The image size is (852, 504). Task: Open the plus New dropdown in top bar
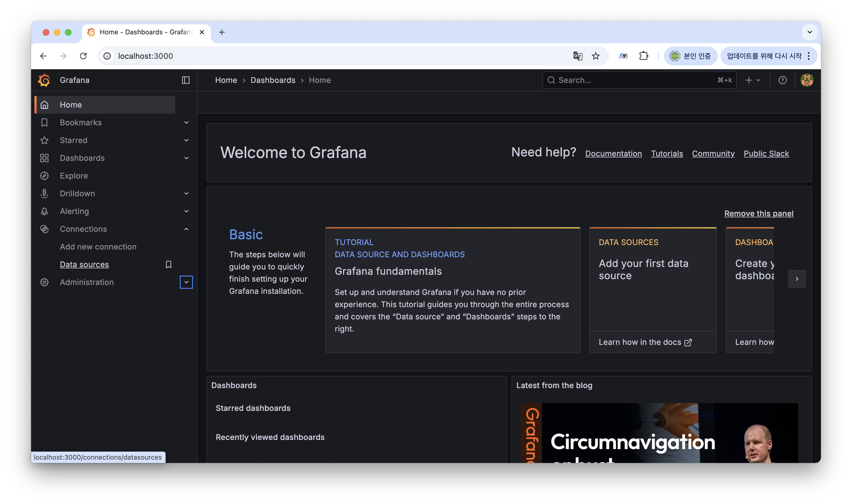click(752, 80)
